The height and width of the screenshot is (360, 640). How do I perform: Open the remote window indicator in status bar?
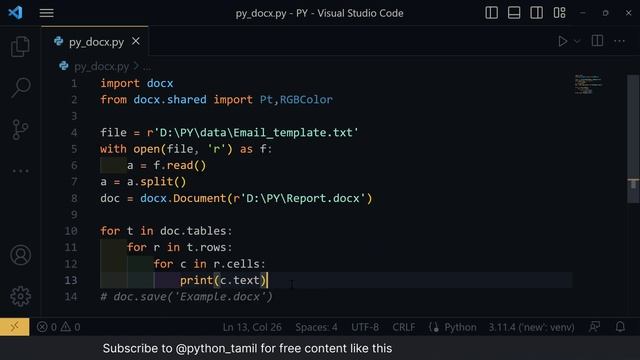[x=15, y=327]
